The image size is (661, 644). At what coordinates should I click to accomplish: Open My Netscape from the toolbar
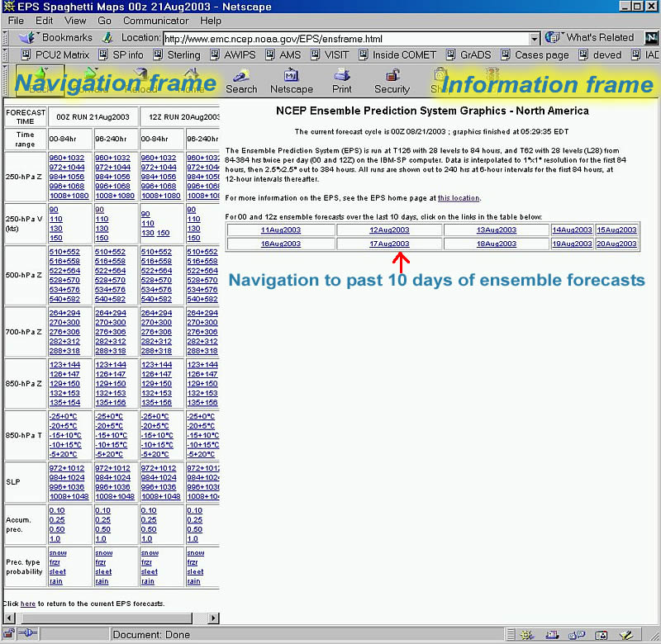click(292, 82)
